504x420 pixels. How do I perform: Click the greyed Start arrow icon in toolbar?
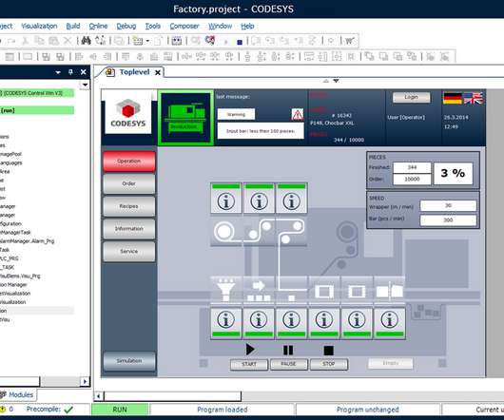[226, 42]
